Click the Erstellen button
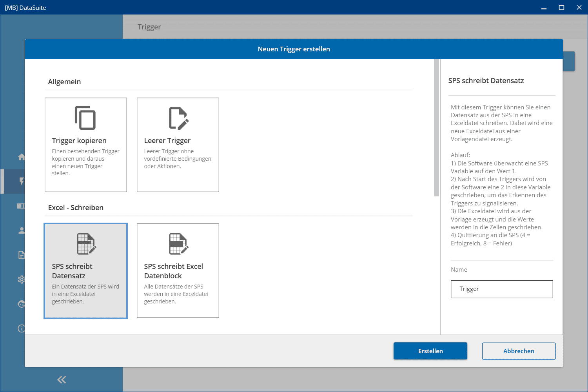Image resolution: width=588 pixels, height=392 pixels. tap(430, 351)
